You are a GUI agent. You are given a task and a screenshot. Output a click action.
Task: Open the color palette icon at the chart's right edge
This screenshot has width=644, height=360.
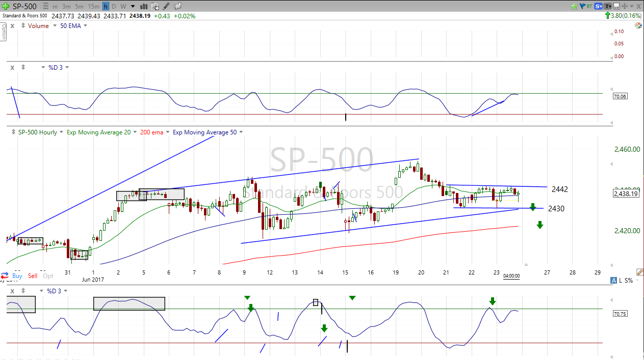(x=638, y=25)
